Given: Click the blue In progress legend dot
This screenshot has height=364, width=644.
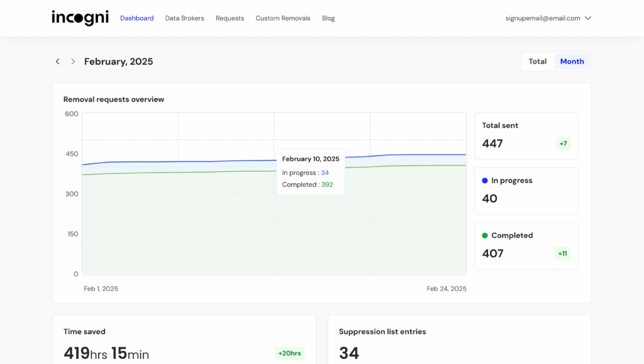Looking at the screenshot, I should [x=484, y=181].
